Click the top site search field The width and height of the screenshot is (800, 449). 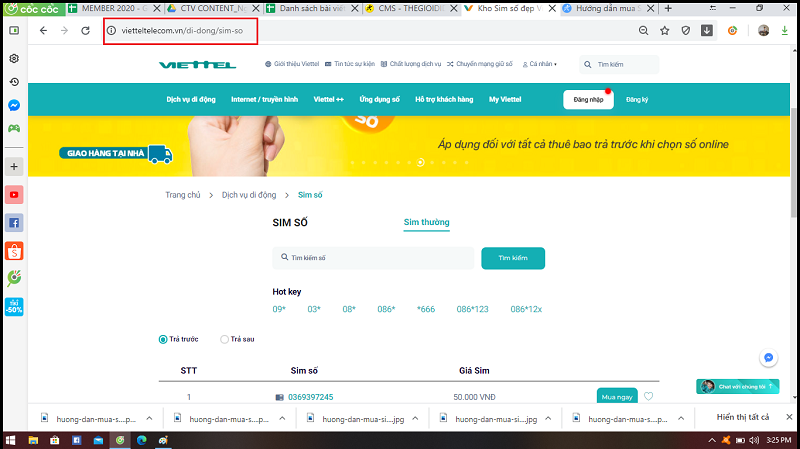tap(619, 64)
